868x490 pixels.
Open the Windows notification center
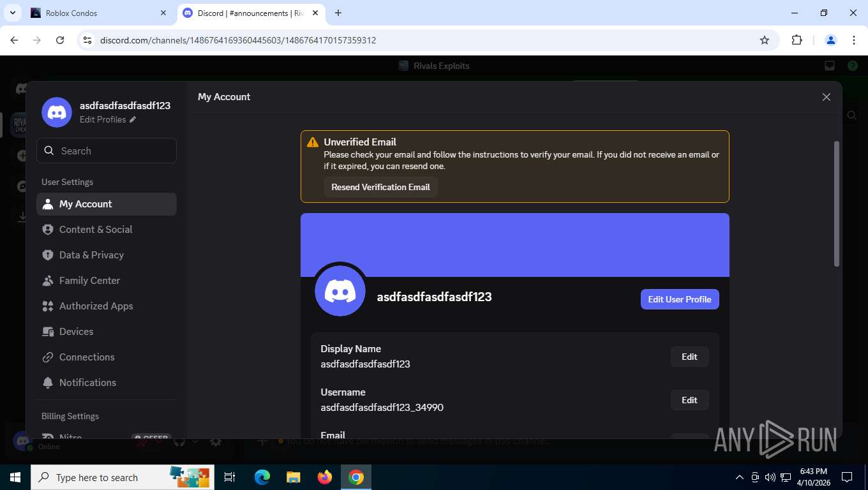point(847,477)
